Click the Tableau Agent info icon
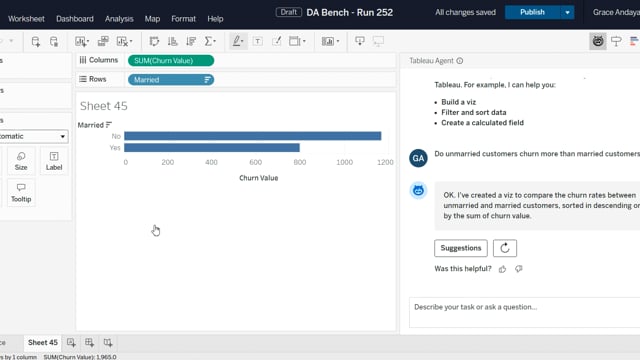Screen dimensions: 640x360 point(460,61)
